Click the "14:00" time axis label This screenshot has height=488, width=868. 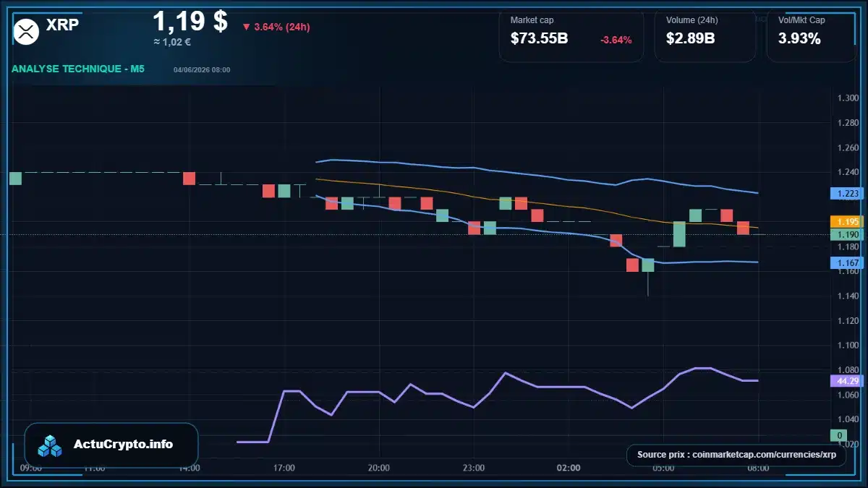[x=189, y=468]
